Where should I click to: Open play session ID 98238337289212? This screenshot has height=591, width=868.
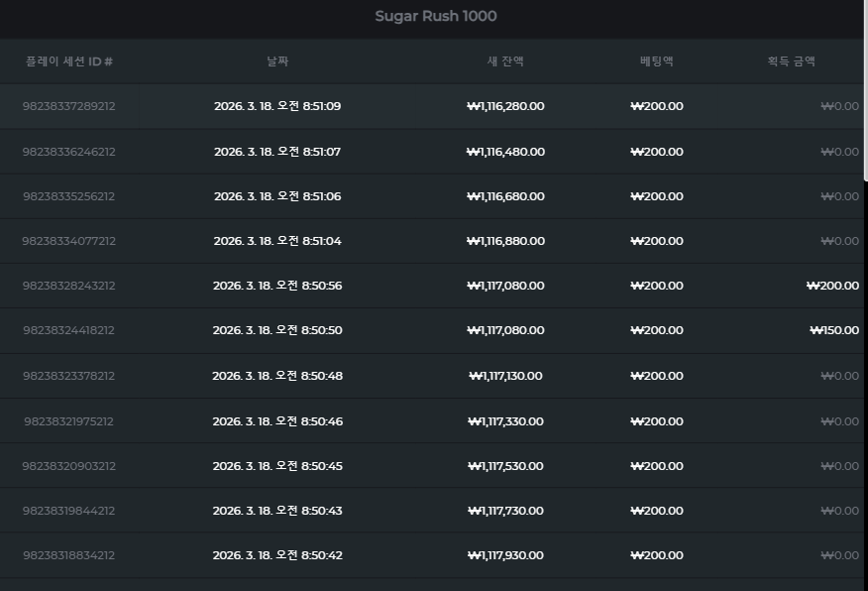tap(68, 106)
